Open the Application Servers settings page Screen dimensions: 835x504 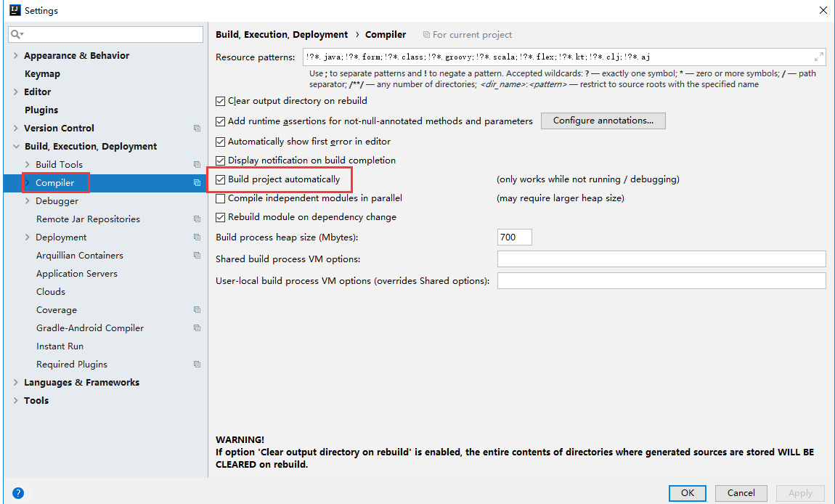click(x=76, y=274)
